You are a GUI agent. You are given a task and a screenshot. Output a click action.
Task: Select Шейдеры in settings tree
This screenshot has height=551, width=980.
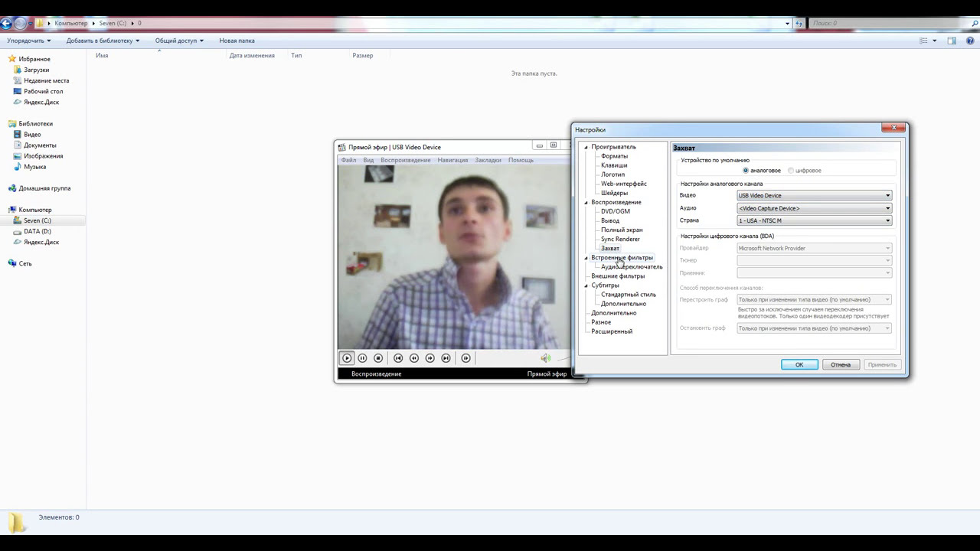614,193
